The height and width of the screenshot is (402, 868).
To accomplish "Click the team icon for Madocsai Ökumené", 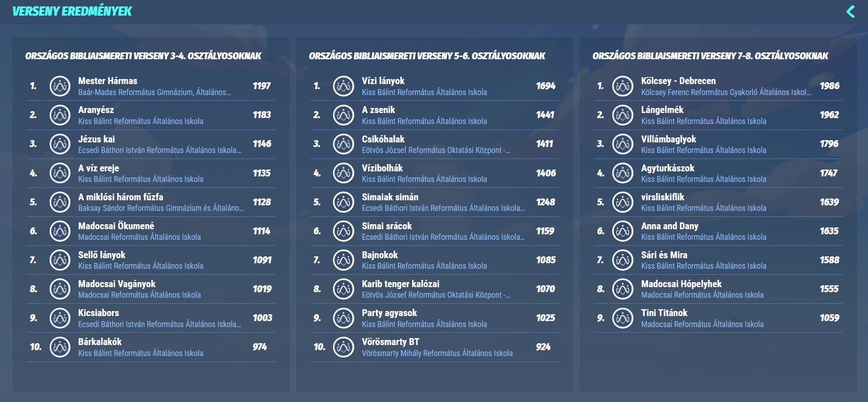I will (x=60, y=232).
